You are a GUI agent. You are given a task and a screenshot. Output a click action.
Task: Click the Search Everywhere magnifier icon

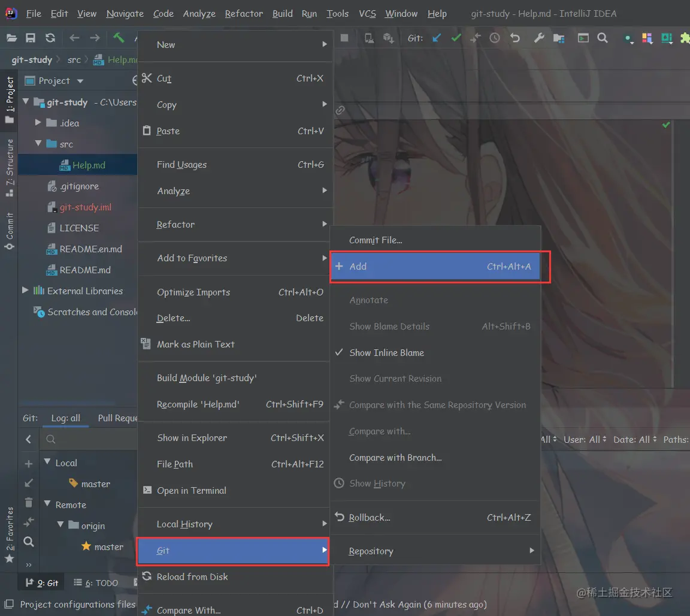[603, 38]
